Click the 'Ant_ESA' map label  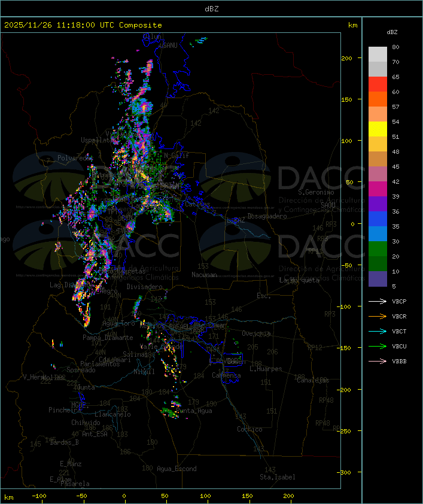95,434
